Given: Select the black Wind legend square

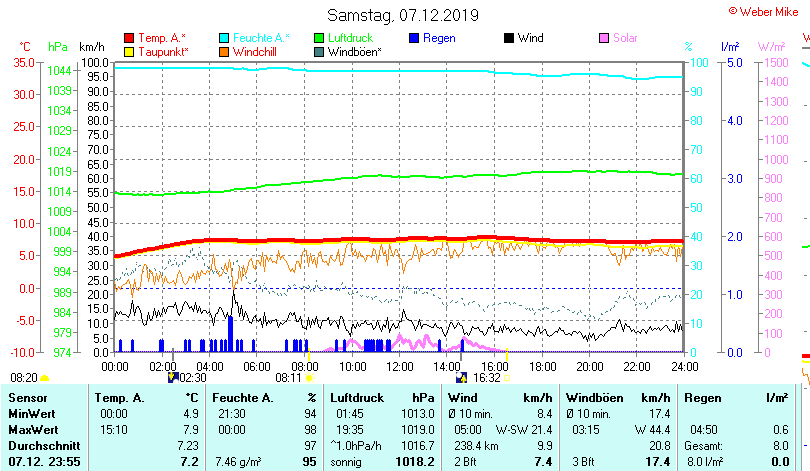Looking at the screenshot, I should (x=509, y=38).
